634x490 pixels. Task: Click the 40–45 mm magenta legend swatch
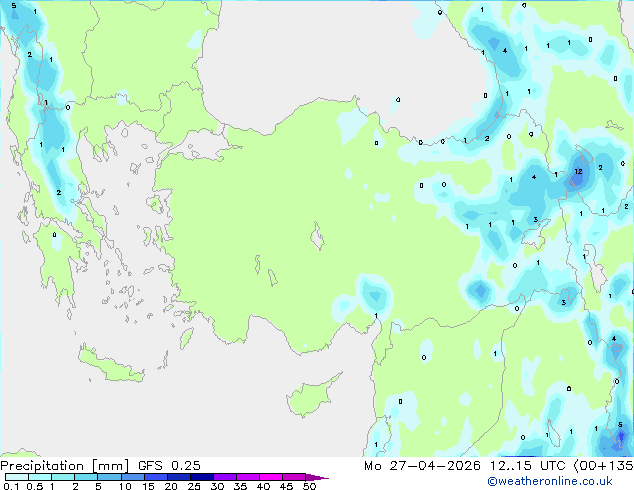tap(271, 477)
